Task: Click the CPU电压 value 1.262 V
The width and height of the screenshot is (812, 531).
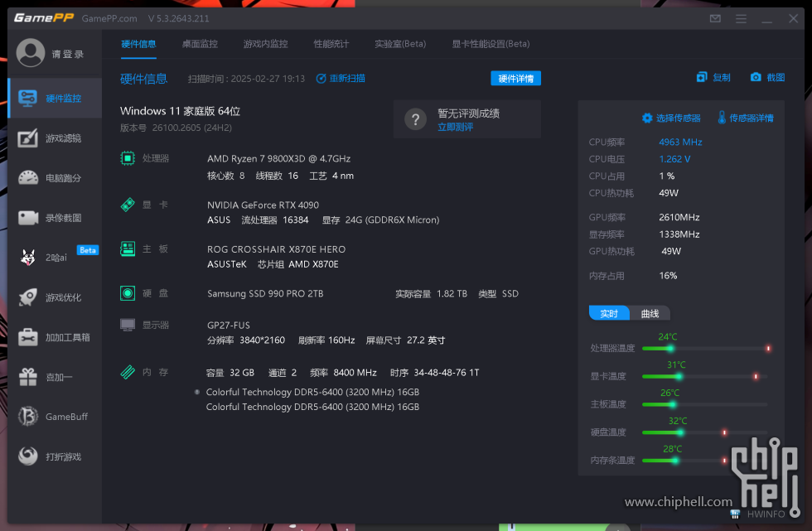Action: coord(674,159)
